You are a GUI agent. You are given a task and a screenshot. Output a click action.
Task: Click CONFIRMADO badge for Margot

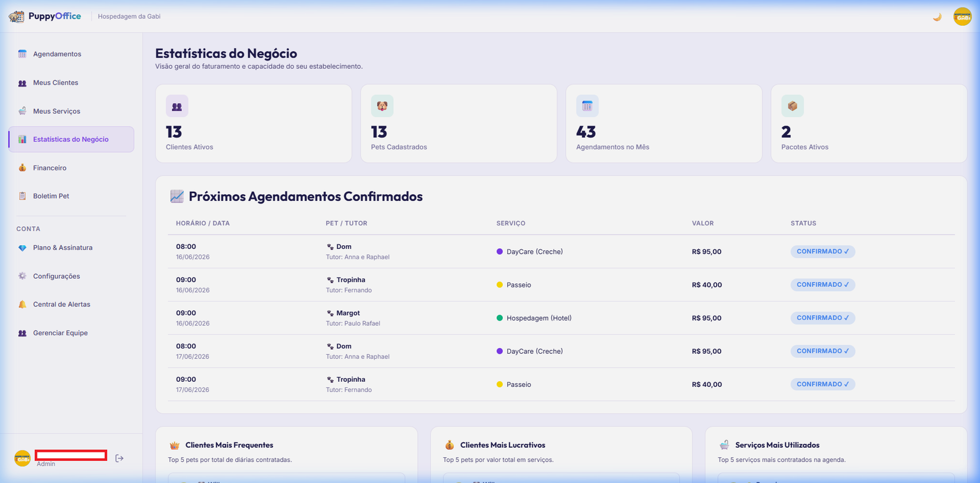tap(823, 318)
